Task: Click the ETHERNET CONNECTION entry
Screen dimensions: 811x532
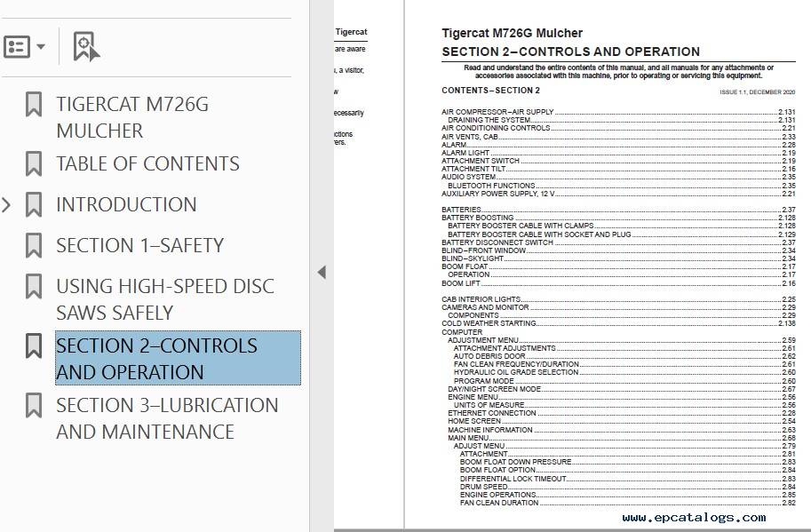Action: tap(622, 413)
